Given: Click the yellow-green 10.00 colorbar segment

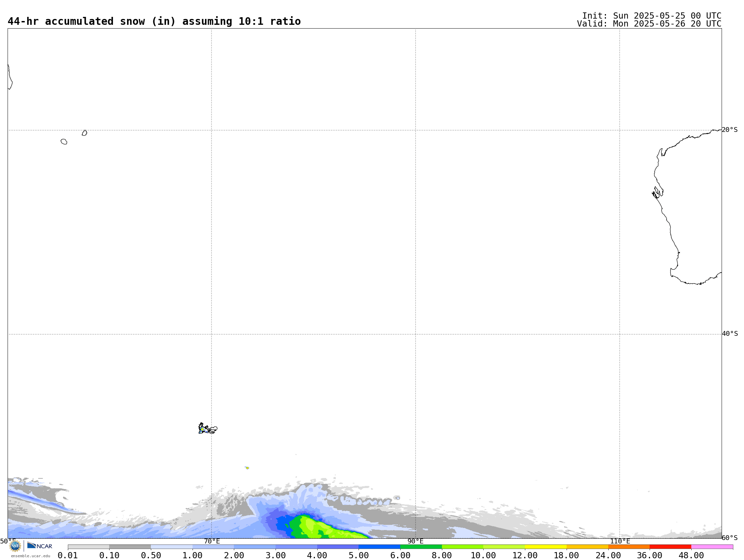Looking at the screenshot, I should (504, 547).
